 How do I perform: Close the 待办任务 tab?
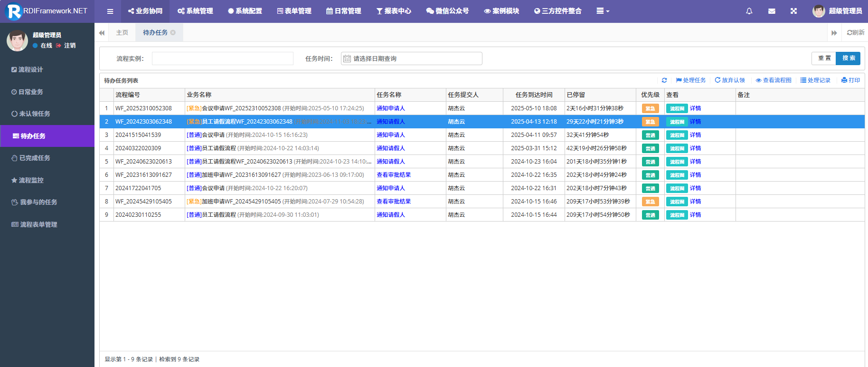(x=173, y=32)
